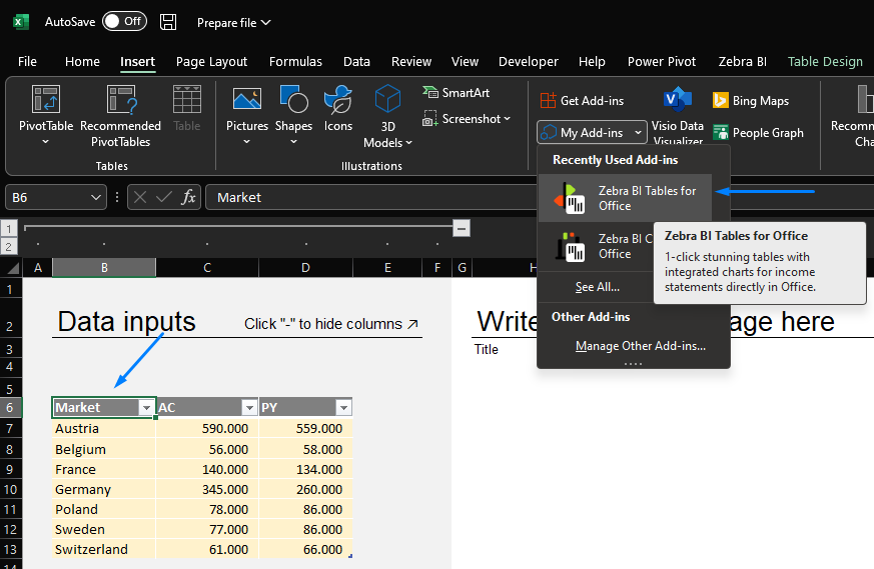Open the Formulas ribbon tab
This screenshot has width=874, height=569.
pos(295,61)
